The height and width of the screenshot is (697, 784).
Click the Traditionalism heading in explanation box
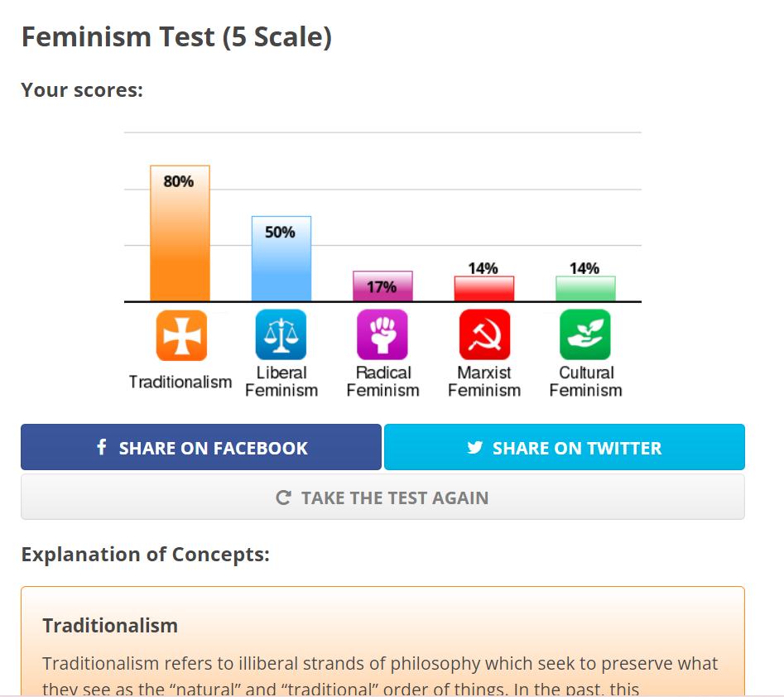(x=110, y=625)
